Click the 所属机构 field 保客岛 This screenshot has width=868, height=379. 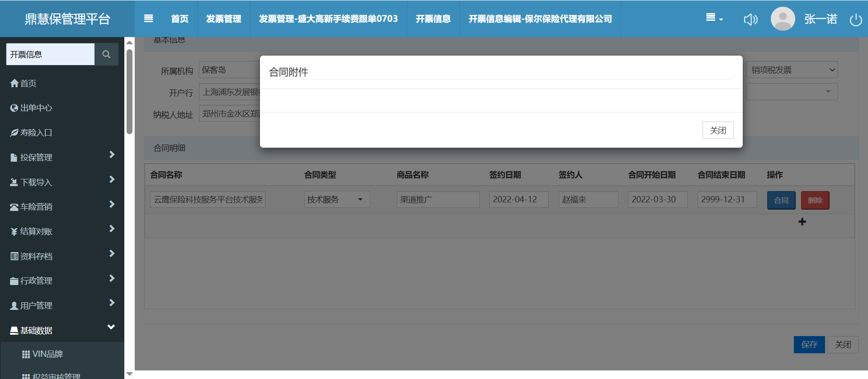coord(230,70)
